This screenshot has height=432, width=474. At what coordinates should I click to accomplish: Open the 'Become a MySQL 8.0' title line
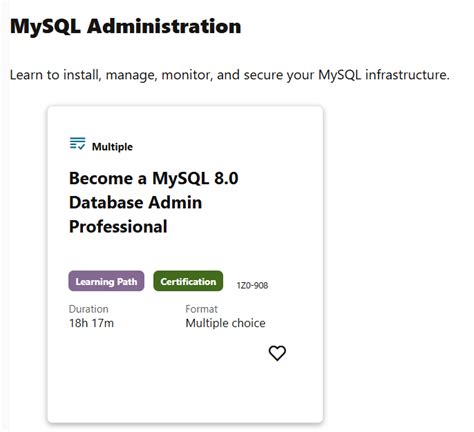tap(154, 178)
